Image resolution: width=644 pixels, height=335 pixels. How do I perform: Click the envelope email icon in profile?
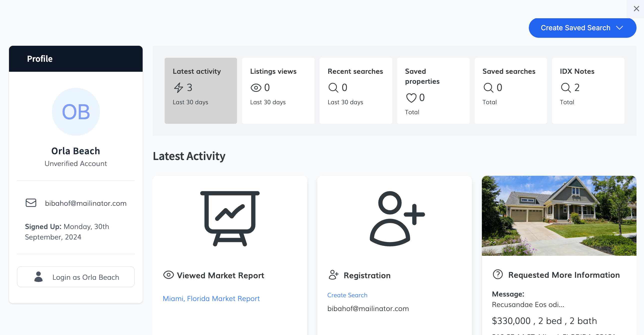point(31,203)
